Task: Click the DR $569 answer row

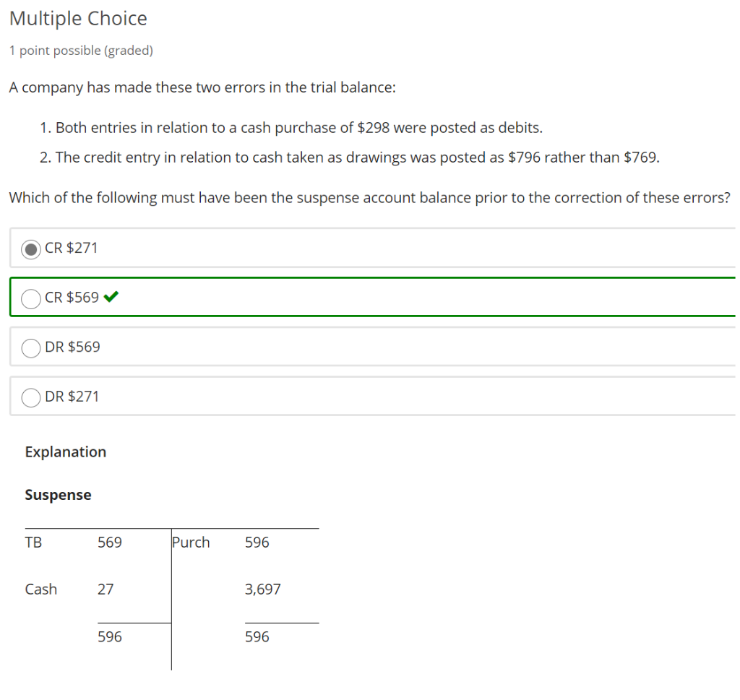Action: (x=289, y=347)
